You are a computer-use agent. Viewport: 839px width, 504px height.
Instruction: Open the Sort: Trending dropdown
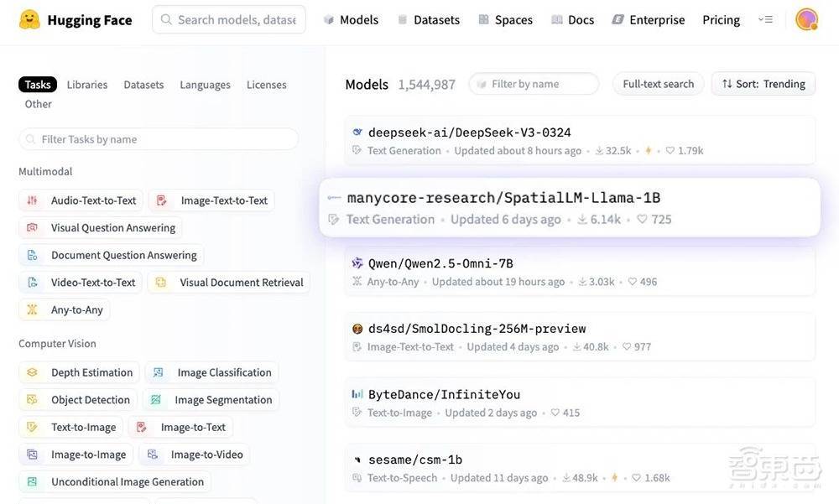pyautogui.click(x=763, y=84)
